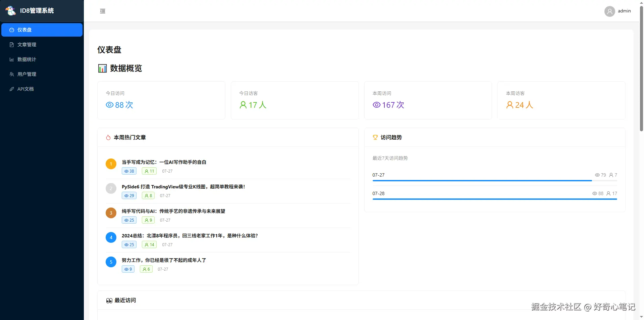
Task: Open 文章管理 from the sidebar
Action: 27,45
